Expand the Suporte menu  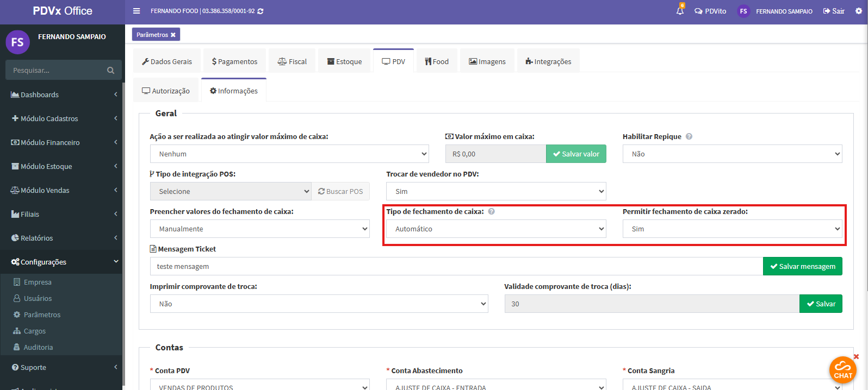tap(63, 367)
